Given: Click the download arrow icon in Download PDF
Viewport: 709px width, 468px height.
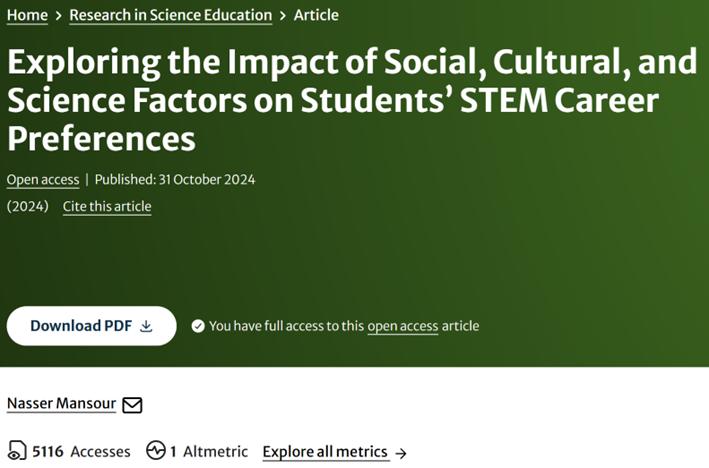Looking at the screenshot, I should click(146, 326).
